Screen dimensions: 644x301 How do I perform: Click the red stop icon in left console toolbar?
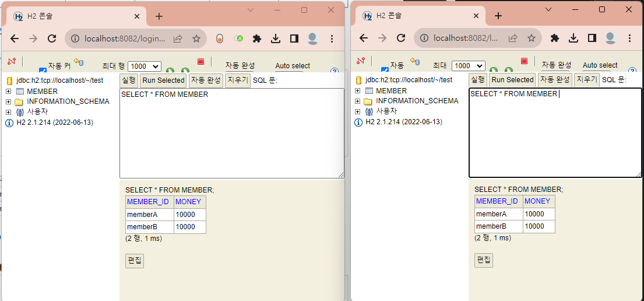click(201, 61)
